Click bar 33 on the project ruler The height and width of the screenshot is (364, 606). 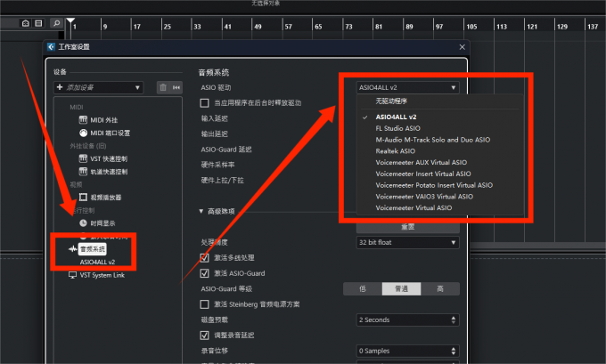point(197,27)
